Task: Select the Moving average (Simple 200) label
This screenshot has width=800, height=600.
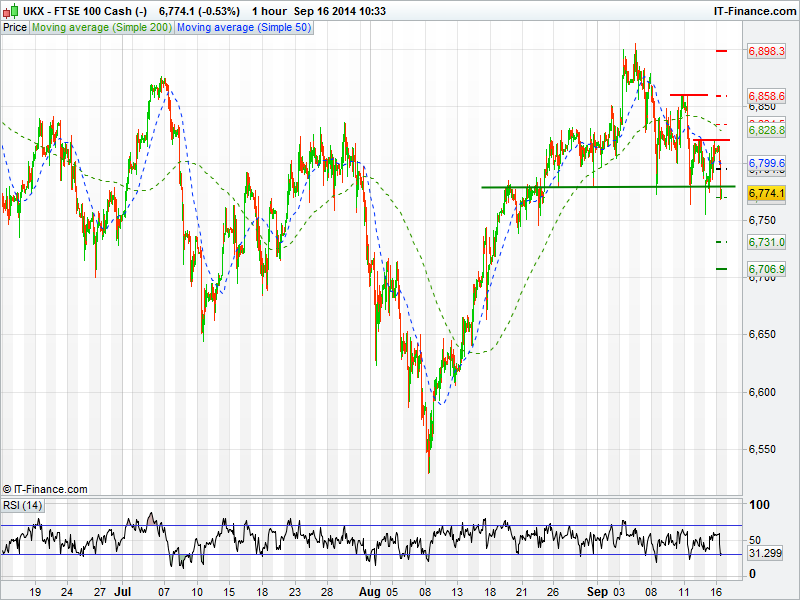Action: coord(102,28)
